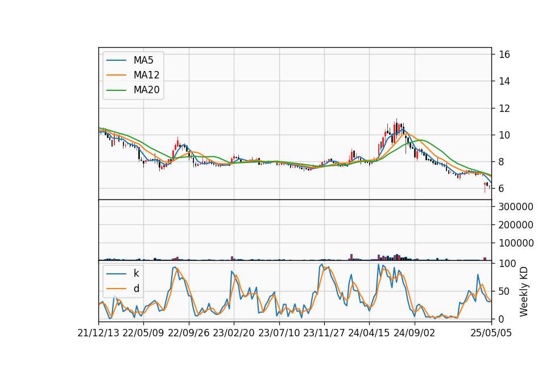Screen dimensions: 546x392
Task: Click the volume axis value 100000
Action: [x=516, y=243]
